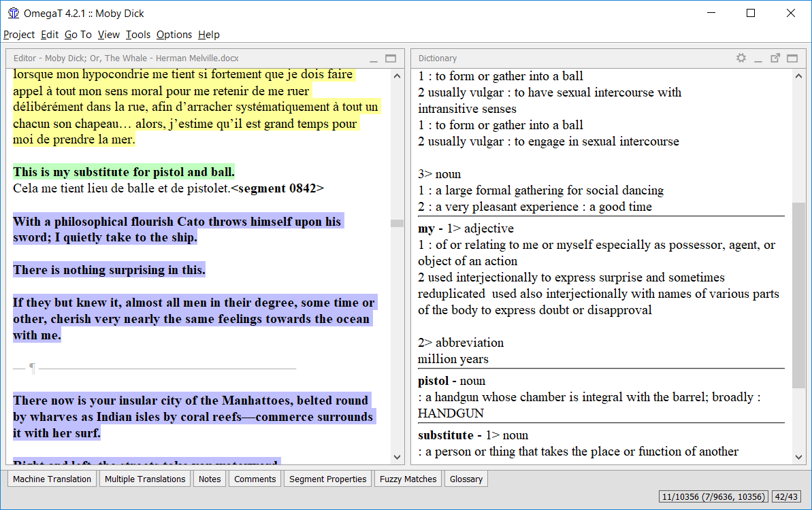Click definition 'a large formal gathering for social dancing'

(549, 190)
